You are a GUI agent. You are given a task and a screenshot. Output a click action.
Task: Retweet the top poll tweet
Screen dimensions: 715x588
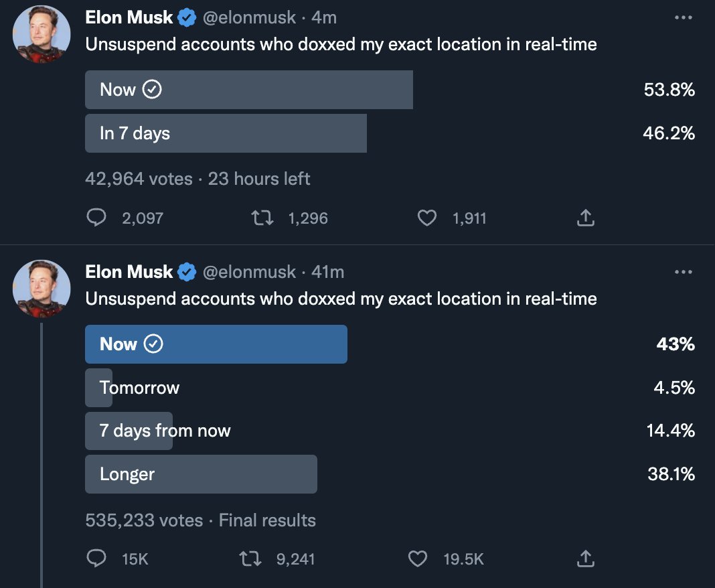(x=262, y=218)
